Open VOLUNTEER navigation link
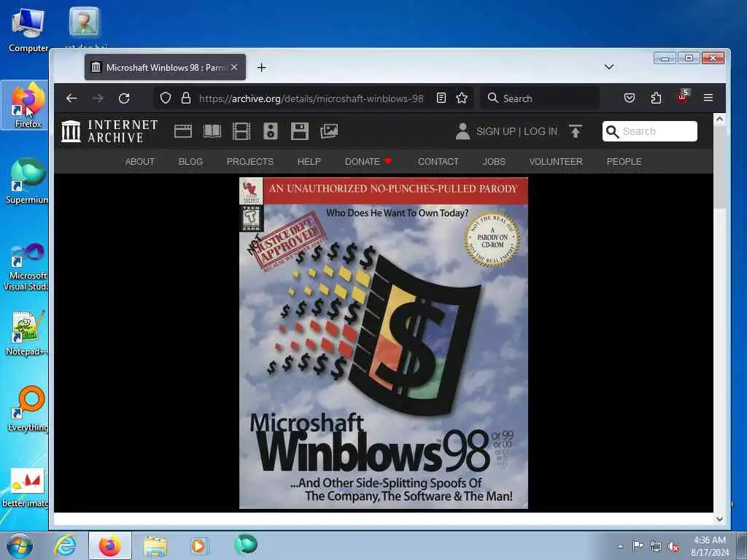 click(556, 161)
